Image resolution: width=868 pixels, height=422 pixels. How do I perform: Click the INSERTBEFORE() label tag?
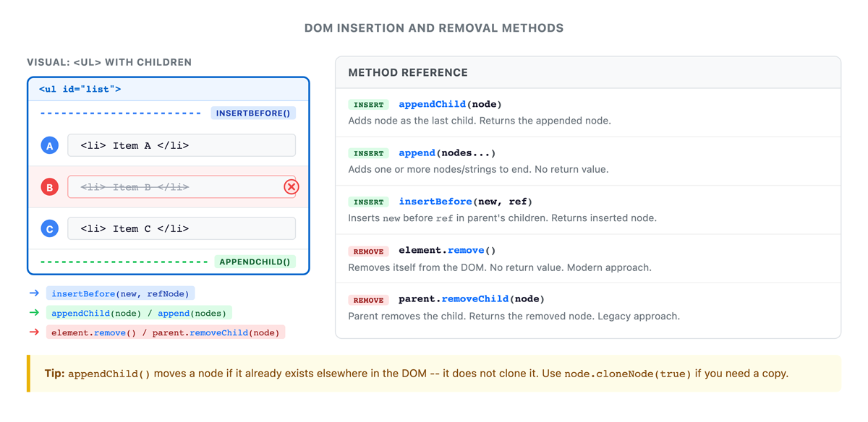253,113
